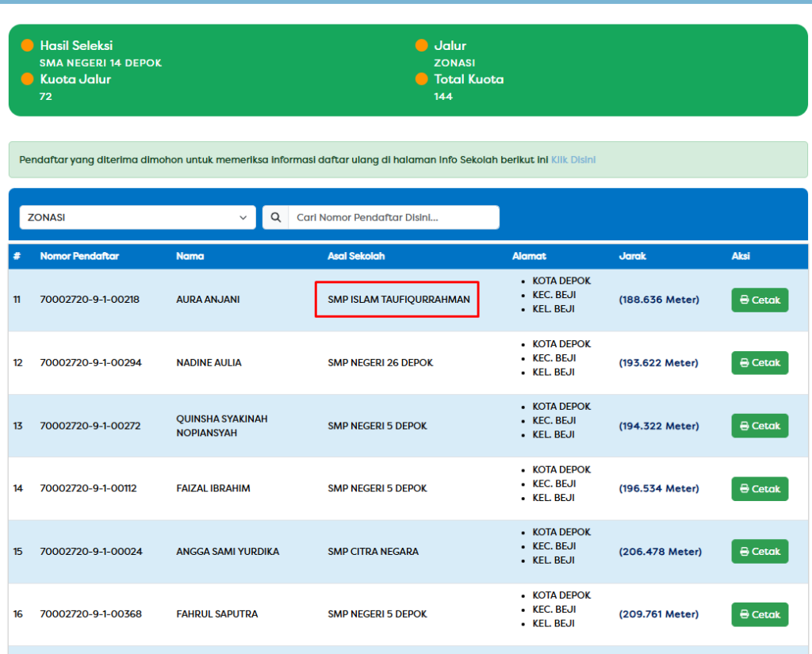Click Cetak button for FAHRUL SAPUTRA
Viewport: 812px width, 654px height.
click(x=759, y=614)
